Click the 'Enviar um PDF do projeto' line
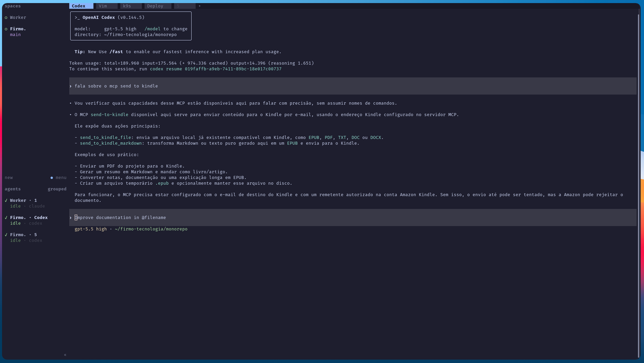 tap(130, 166)
